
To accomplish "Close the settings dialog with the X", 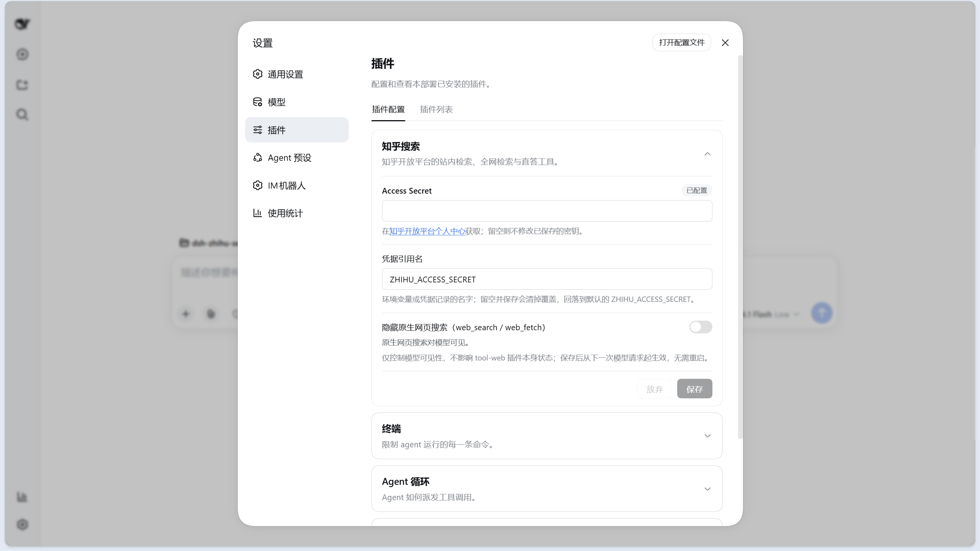I will (x=725, y=42).
